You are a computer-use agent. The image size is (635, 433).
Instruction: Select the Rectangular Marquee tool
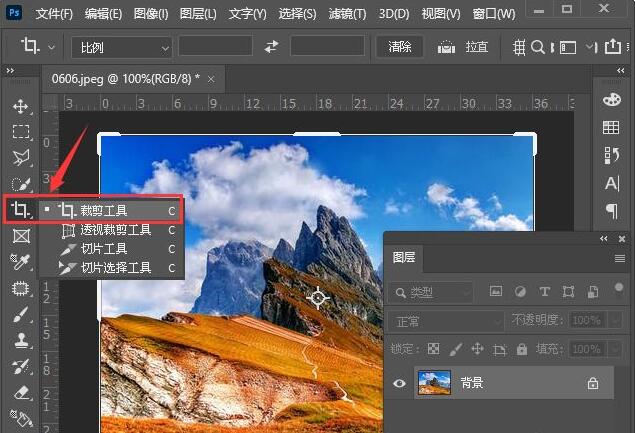coord(20,132)
